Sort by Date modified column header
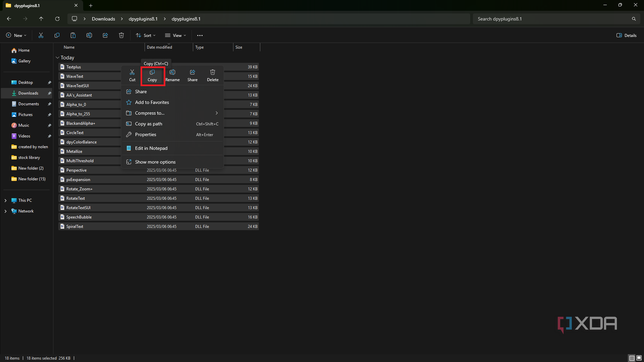The width and height of the screenshot is (644, 362). (x=159, y=47)
